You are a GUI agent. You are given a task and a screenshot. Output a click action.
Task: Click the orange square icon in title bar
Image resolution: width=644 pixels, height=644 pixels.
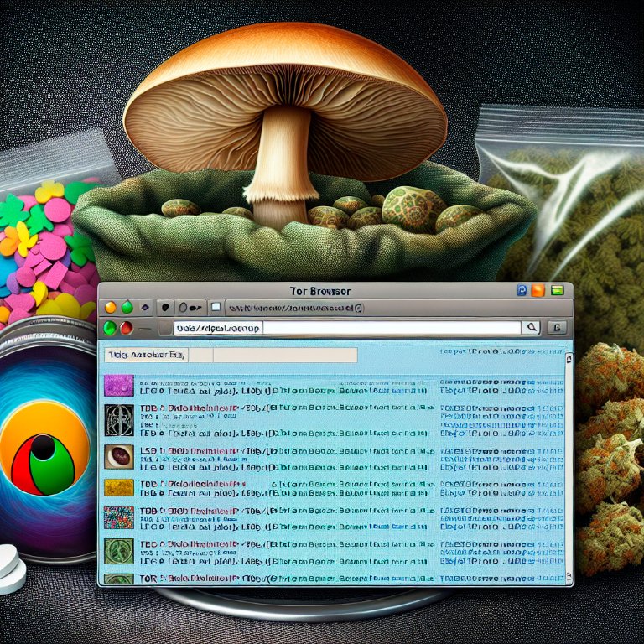[538, 291]
